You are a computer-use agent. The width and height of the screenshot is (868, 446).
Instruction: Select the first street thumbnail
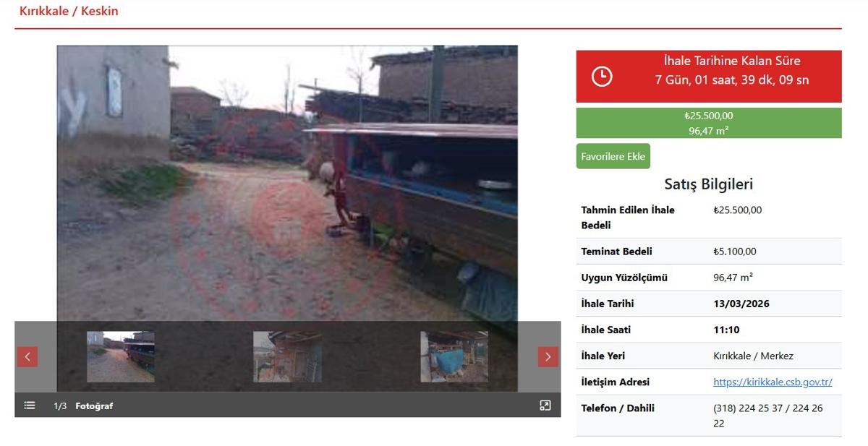coord(121,356)
